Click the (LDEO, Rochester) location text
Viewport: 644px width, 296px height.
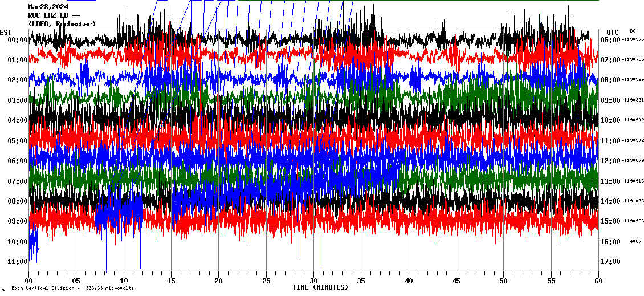[62, 23]
